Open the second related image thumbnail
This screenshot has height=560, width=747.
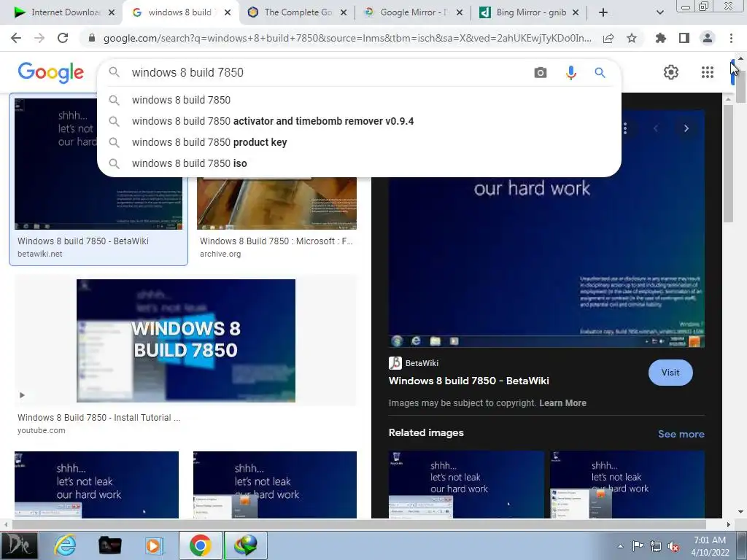(627, 484)
